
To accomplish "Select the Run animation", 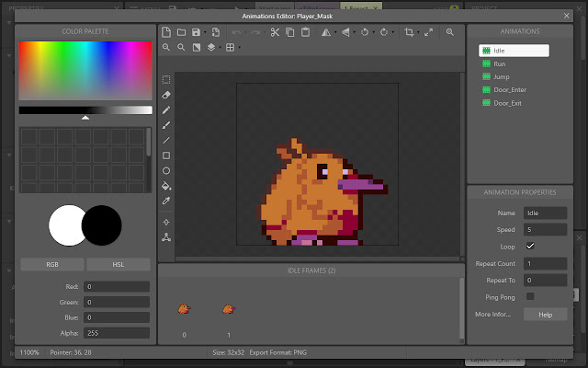I will pyautogui.click(x=499, y=63).
